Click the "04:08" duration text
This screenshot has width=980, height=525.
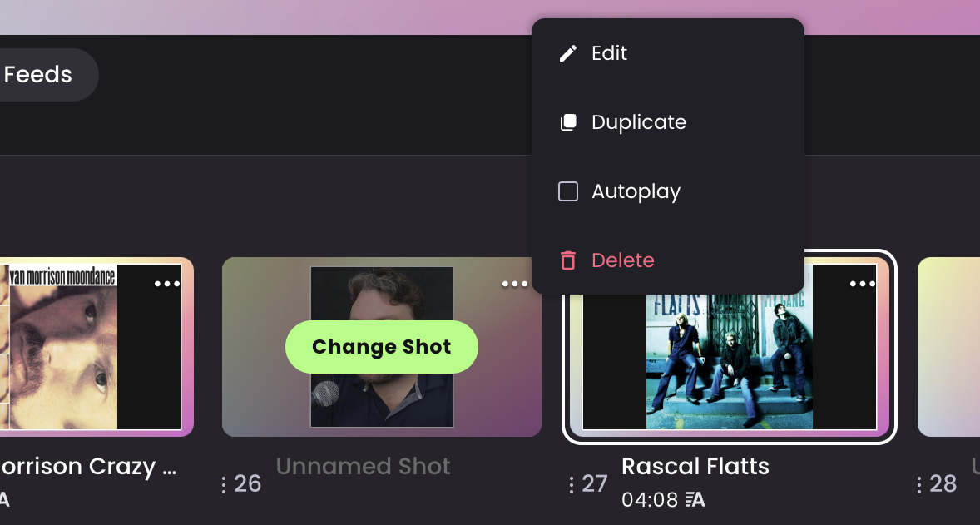(x=650, y=500)
